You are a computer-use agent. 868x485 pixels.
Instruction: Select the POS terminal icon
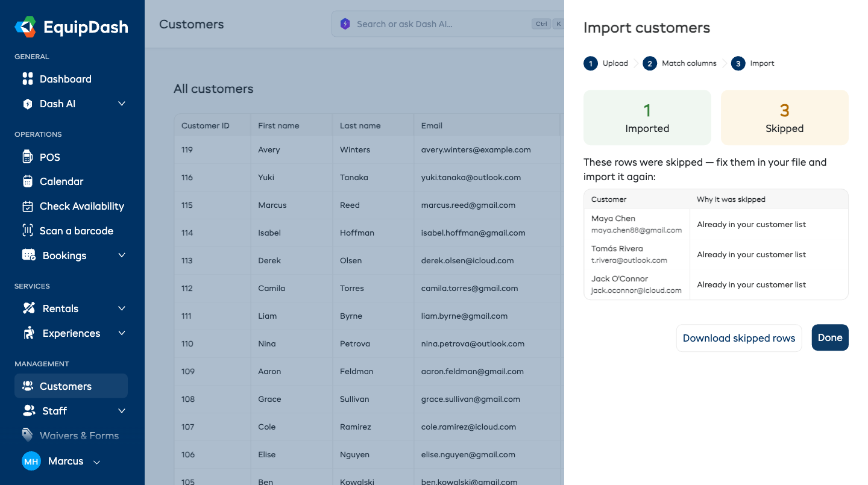[x=27, y=157]
